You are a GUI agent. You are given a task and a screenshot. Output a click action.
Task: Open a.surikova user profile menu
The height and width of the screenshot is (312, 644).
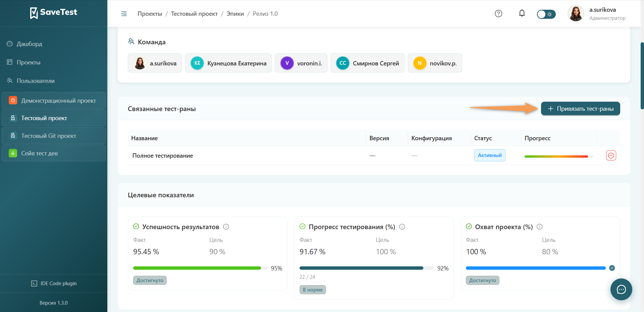pyautogui.click(x=597, y=13)
